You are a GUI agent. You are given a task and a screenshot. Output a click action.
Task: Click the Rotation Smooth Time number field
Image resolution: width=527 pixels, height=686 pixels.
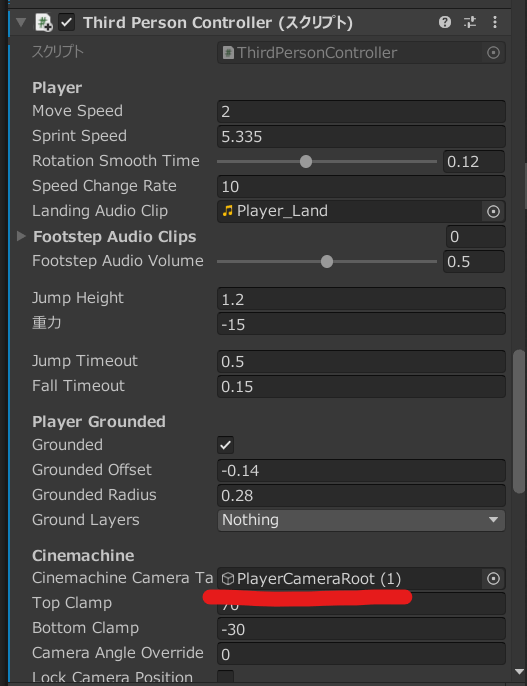click(x=474, y=161)
